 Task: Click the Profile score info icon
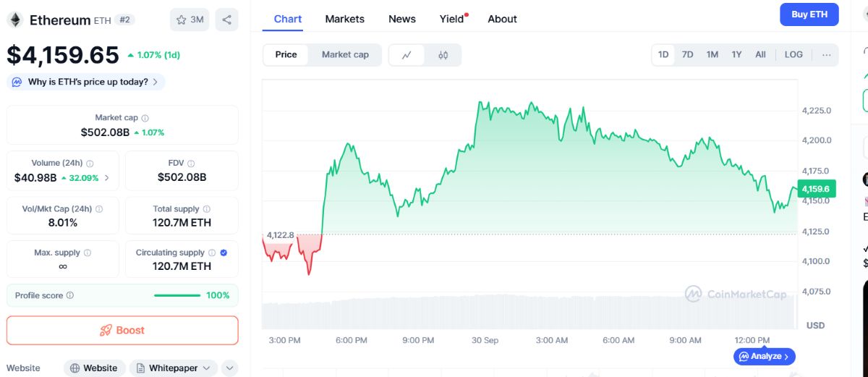pyautogui.click(x=70, y=295)
